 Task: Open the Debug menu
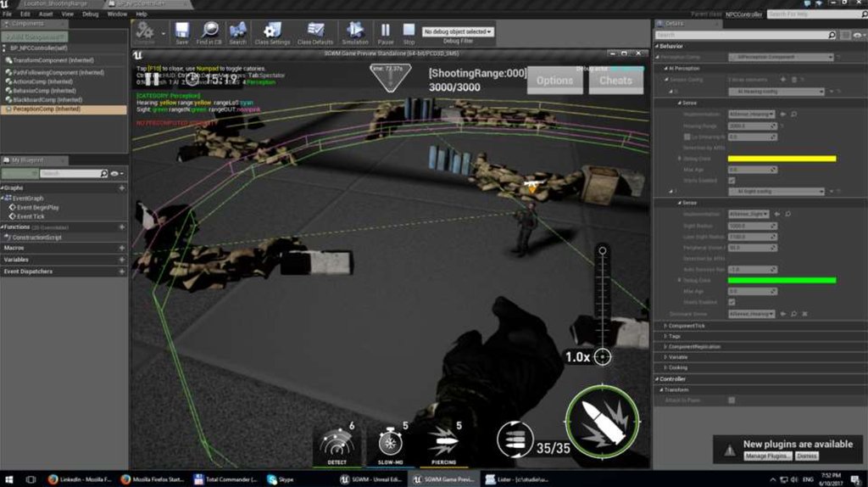(x=91, y=14)
